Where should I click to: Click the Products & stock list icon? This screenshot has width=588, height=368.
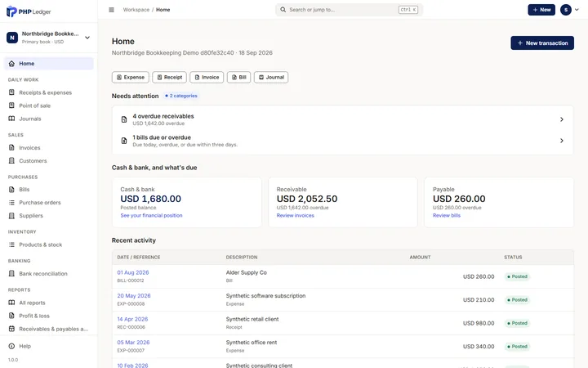coord(11,245)
